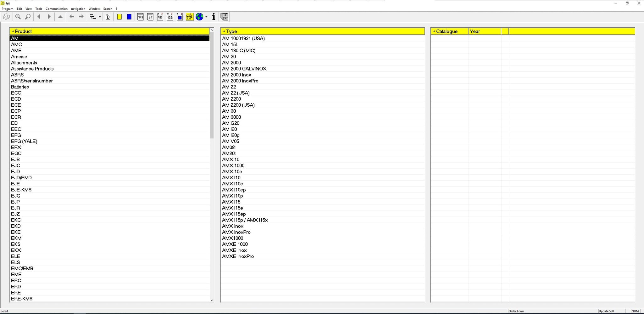
Task: Open the Communication menu
Action: (x=56, y=9)
